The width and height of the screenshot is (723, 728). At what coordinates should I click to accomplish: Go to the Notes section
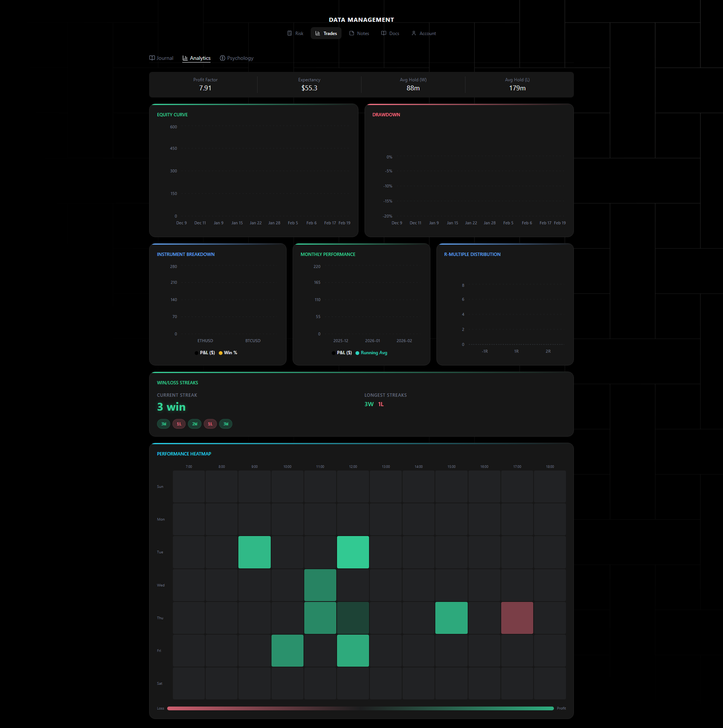click(363, 34)
